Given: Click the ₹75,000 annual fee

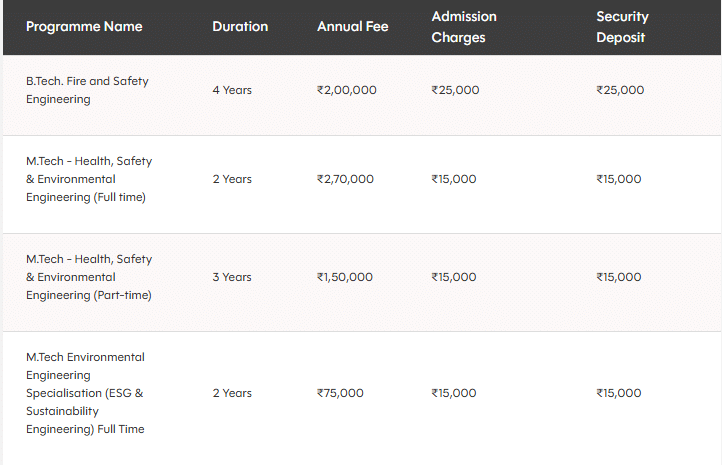Looking at the screenshot, I should [340, 393].
